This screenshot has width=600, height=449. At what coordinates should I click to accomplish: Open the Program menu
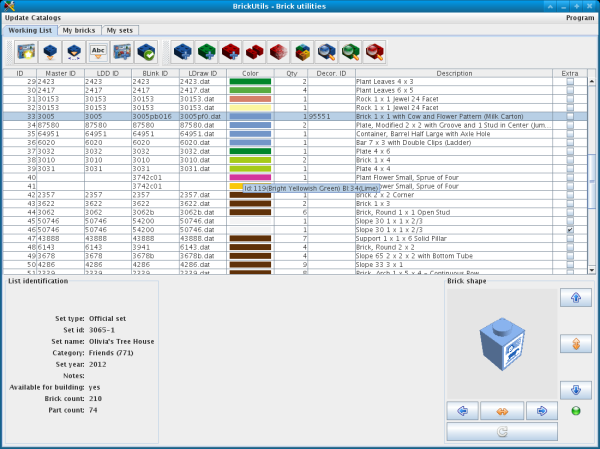click(x=580, y=18)
